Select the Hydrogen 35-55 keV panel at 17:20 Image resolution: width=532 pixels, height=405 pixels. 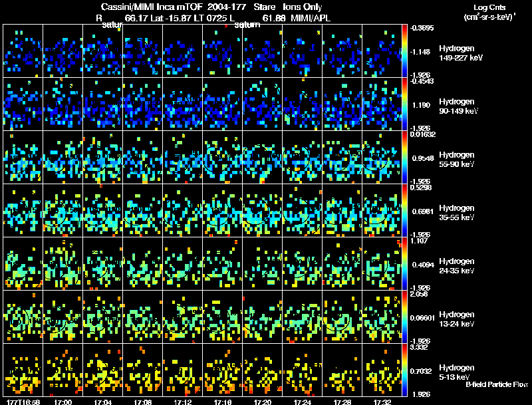[262, 211]
